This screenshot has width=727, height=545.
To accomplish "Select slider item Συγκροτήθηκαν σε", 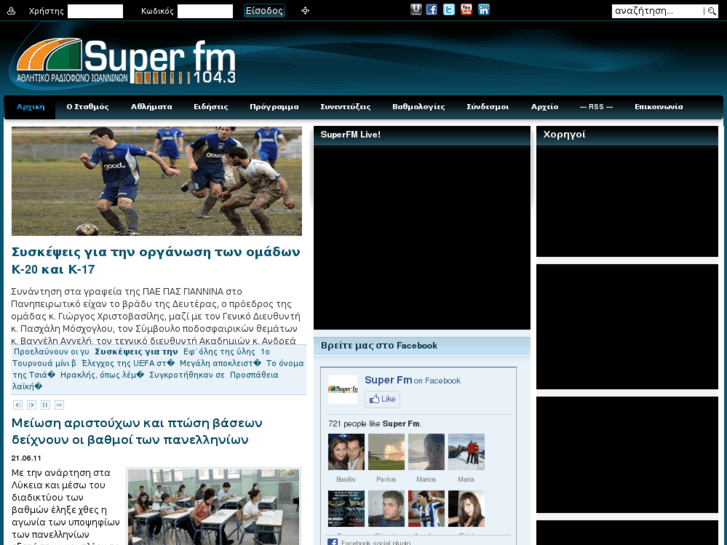I will tap(186, 375).
